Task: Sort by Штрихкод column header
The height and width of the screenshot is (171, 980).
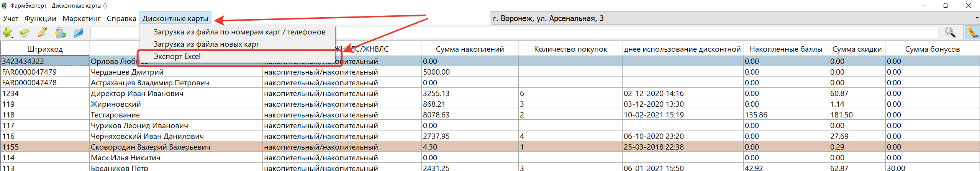Action: [x=45, y=49]
